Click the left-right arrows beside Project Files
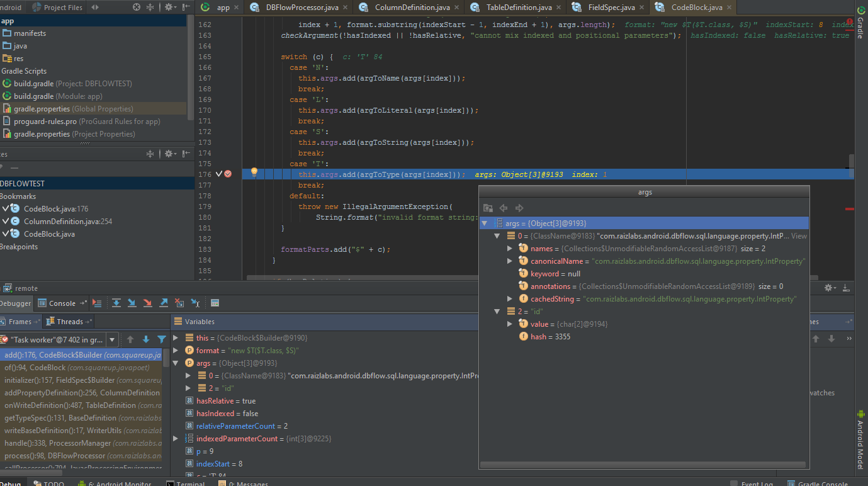 pos(95,8)
